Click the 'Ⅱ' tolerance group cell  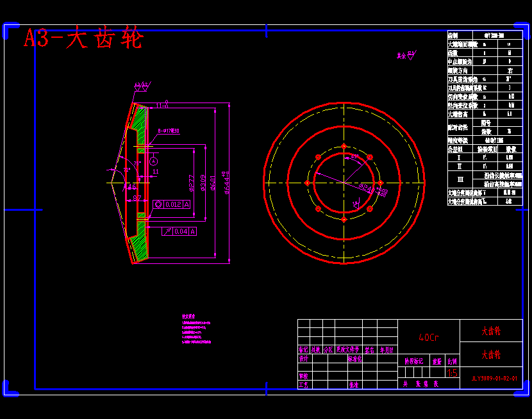click(x=460, y=167)
